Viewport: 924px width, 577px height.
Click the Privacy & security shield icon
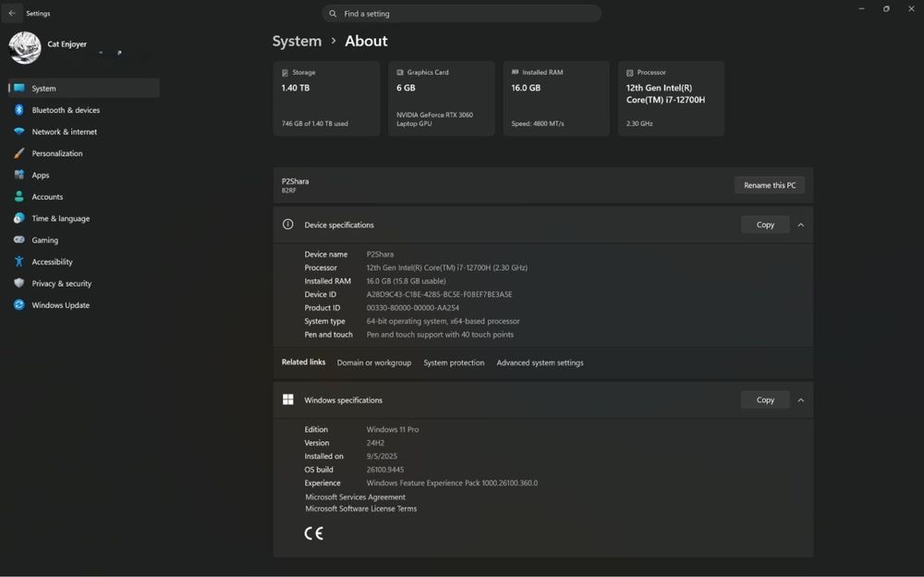click(19, 283)
